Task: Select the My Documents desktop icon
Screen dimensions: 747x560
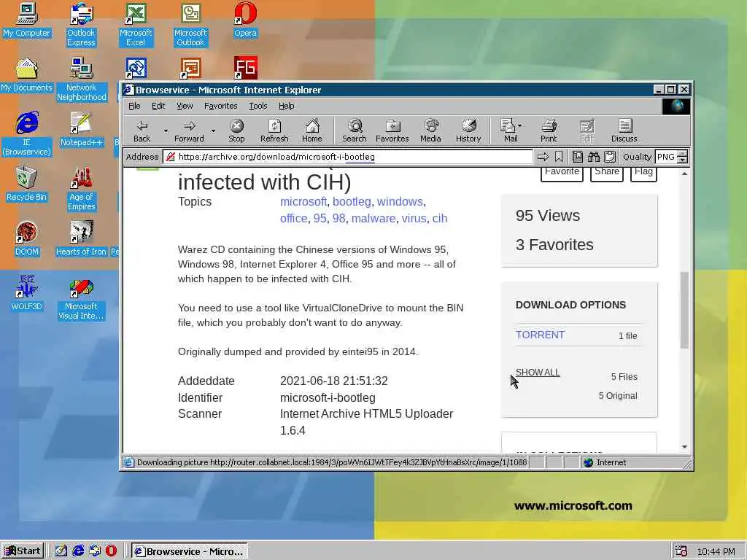Action: (27, 75)
